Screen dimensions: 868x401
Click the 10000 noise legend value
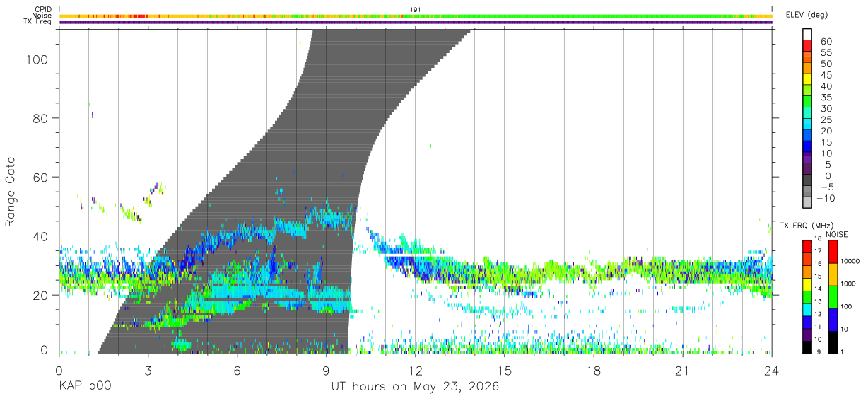[x=850, y=261]
